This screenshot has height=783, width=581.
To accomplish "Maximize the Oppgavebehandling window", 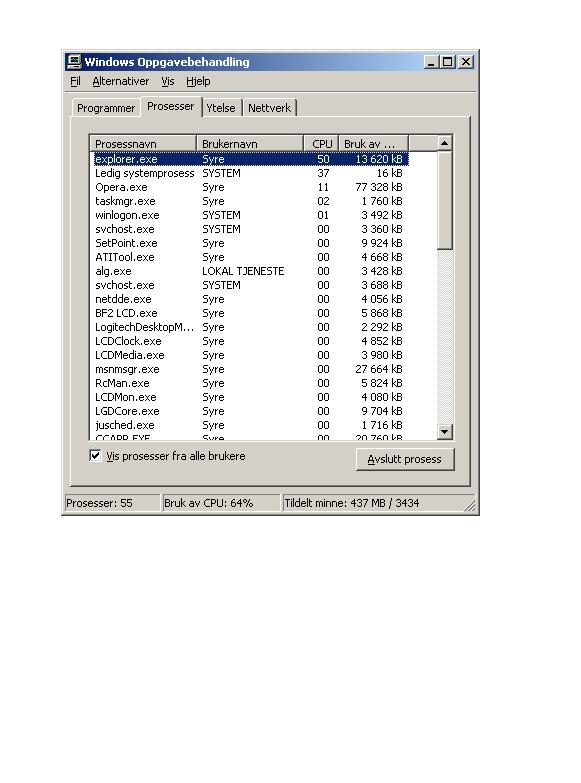I will [x=448, y=62].
